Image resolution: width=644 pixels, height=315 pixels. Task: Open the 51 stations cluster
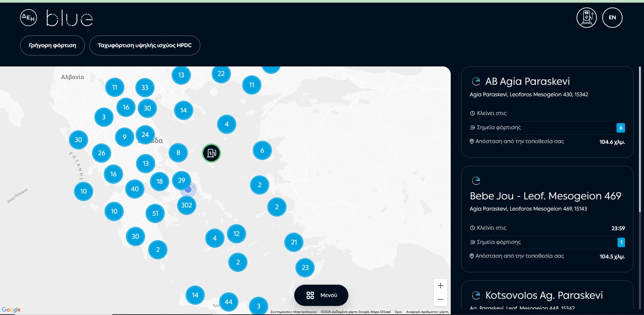click(155, 213)
